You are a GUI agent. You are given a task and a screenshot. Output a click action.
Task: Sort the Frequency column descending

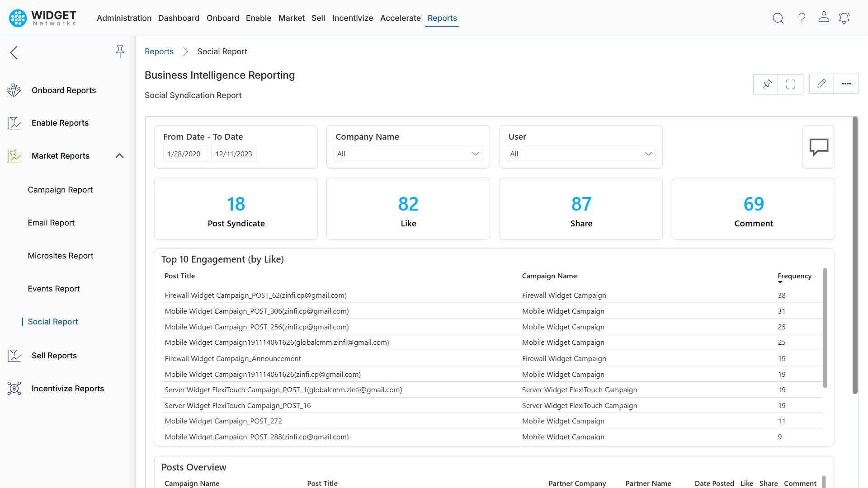point(779,282)
